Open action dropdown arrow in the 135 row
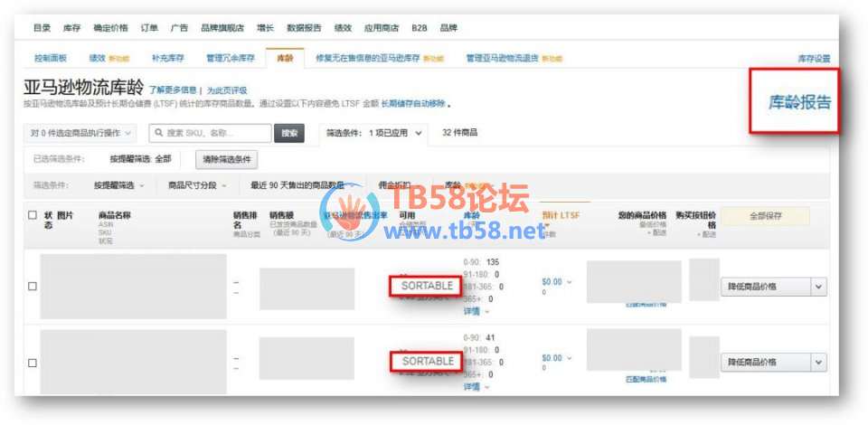 click(x=819, y=287)
